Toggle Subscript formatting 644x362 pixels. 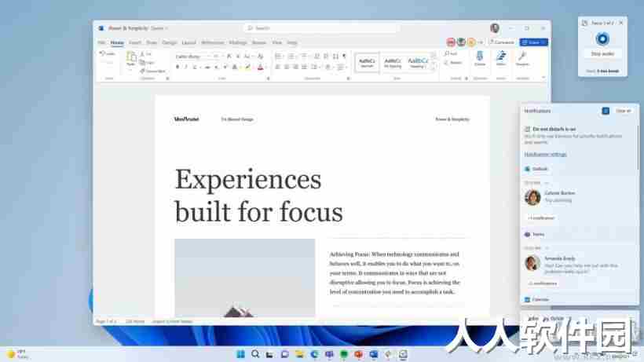[217, 67]
